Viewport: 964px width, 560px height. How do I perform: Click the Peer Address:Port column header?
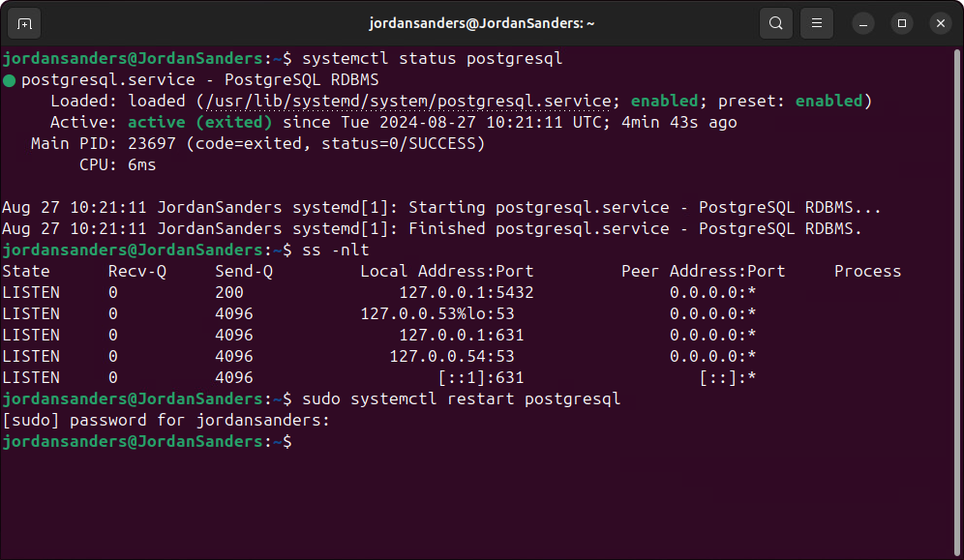click(702, 271)
